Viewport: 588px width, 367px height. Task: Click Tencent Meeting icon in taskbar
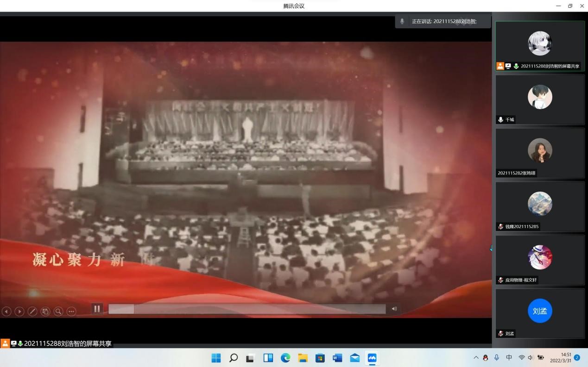[x=372, y=358]
